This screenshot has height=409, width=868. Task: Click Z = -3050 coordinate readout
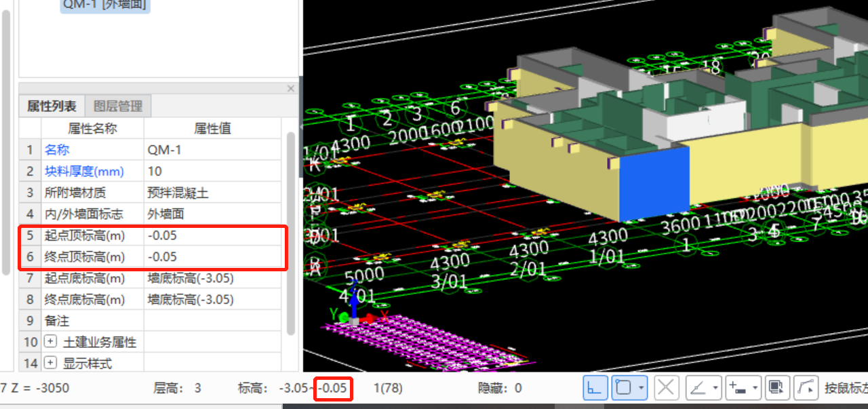pos(39,389)
